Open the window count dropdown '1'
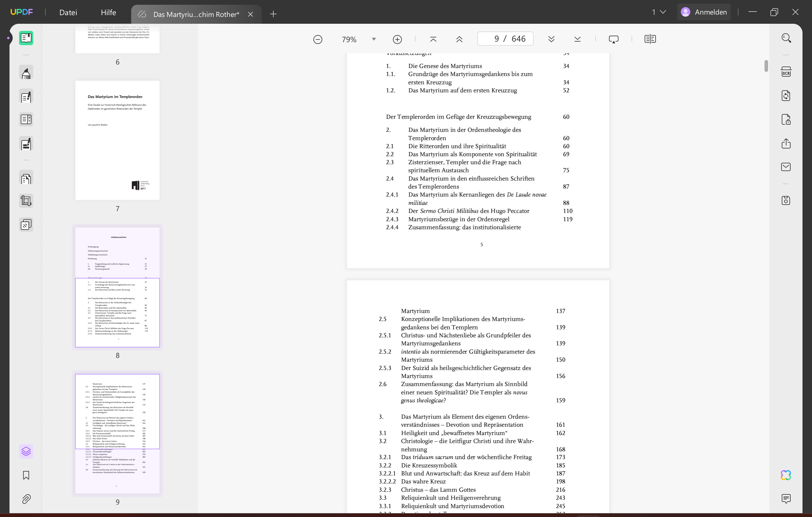Screen dimensions: 812x517 [x=659, y=12]
